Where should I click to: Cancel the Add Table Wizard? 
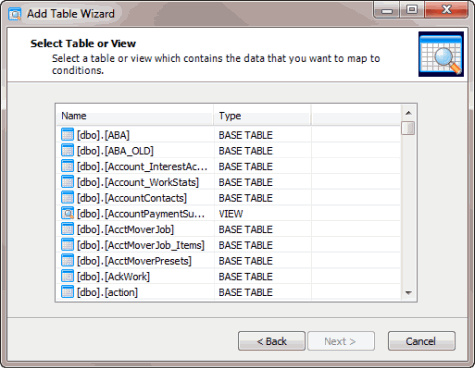coord(421,341)
